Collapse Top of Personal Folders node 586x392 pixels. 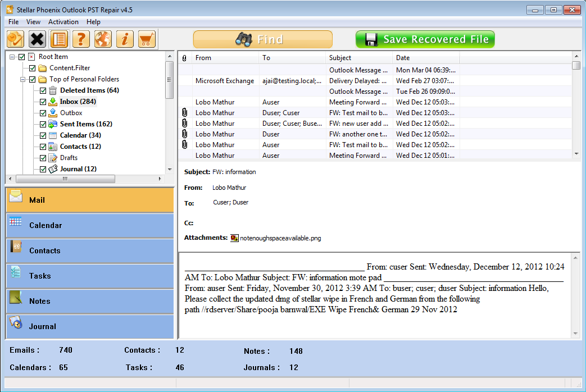click(22, 79)
